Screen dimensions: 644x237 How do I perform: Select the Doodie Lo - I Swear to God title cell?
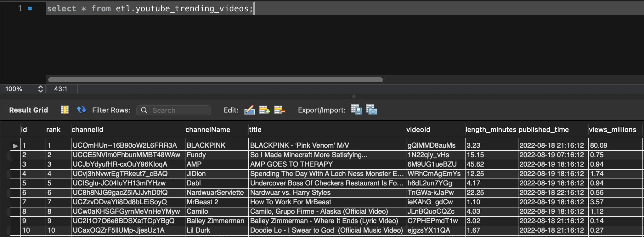pyautogui.click(x=327, y=230)
